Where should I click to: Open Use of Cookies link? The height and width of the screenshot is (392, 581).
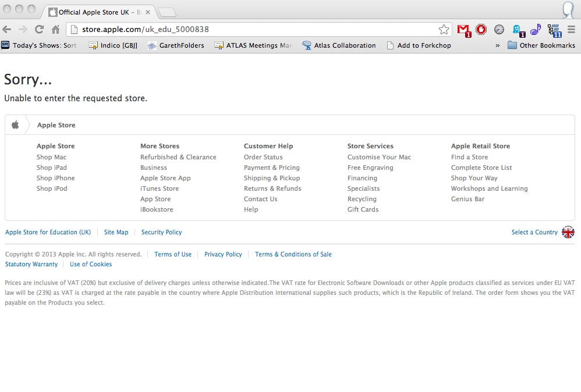click(x=91, y=264)
